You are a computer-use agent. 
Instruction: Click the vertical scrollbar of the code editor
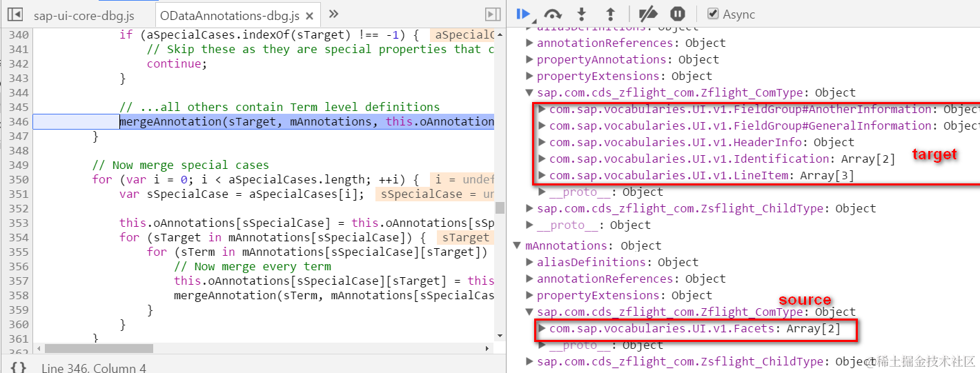pos(500,208)
